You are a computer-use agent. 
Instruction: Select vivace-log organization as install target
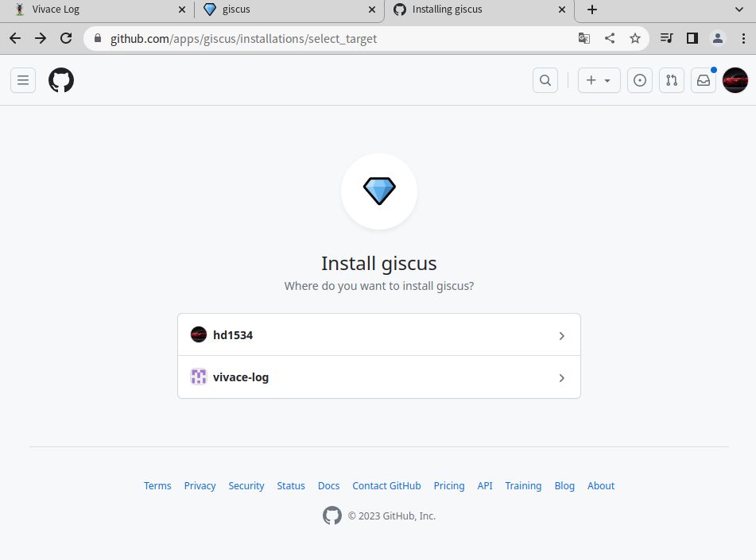(379, 377)
